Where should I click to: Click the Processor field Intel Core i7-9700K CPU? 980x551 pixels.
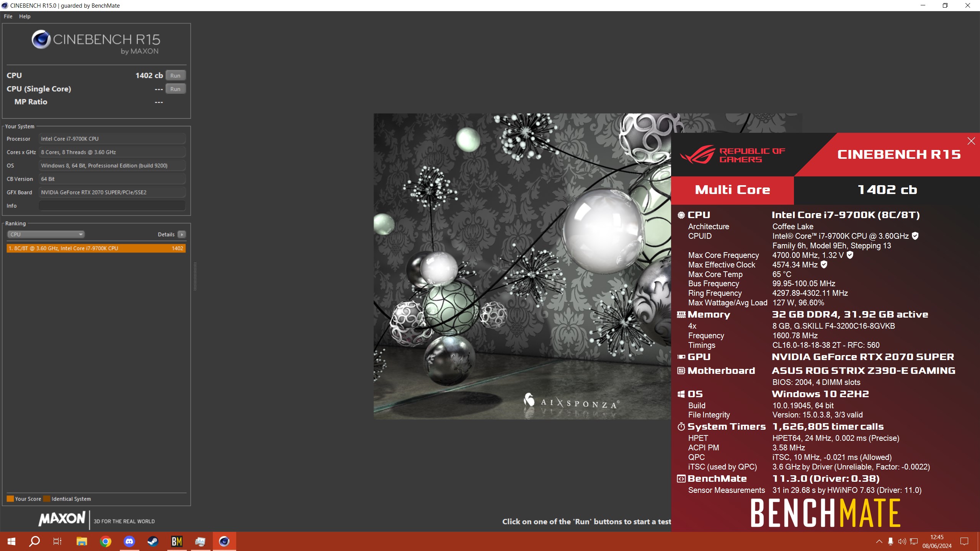point(112,139)
